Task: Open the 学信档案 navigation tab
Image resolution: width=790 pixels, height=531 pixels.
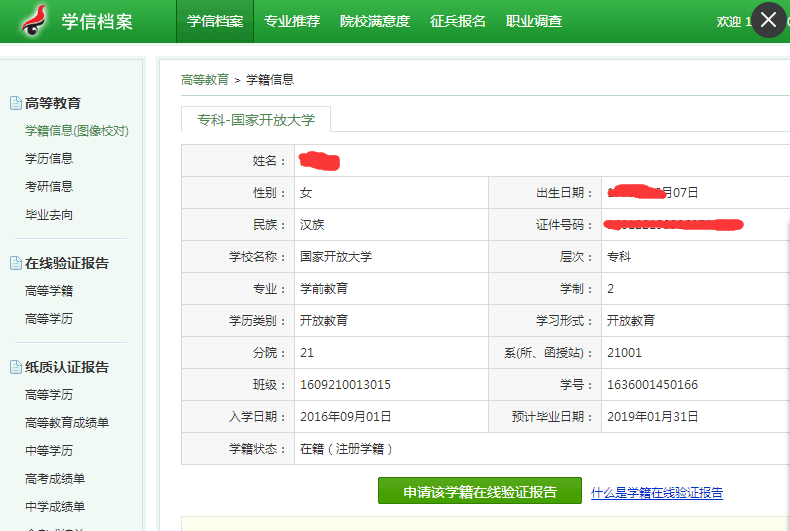Action: click(x=215, y=21)
